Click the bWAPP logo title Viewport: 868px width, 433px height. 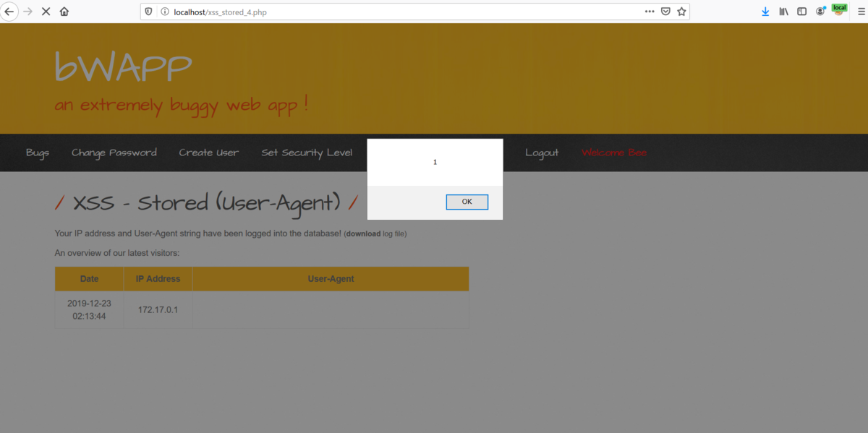[x=124, y=68]
